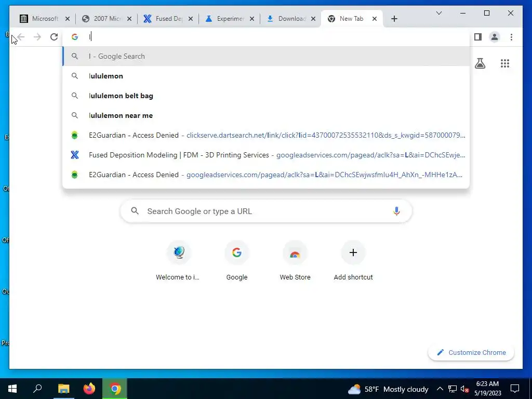Open the tab search dropdown chevron
The width and height of the screenshot is (532, 399).
[438, 13]
